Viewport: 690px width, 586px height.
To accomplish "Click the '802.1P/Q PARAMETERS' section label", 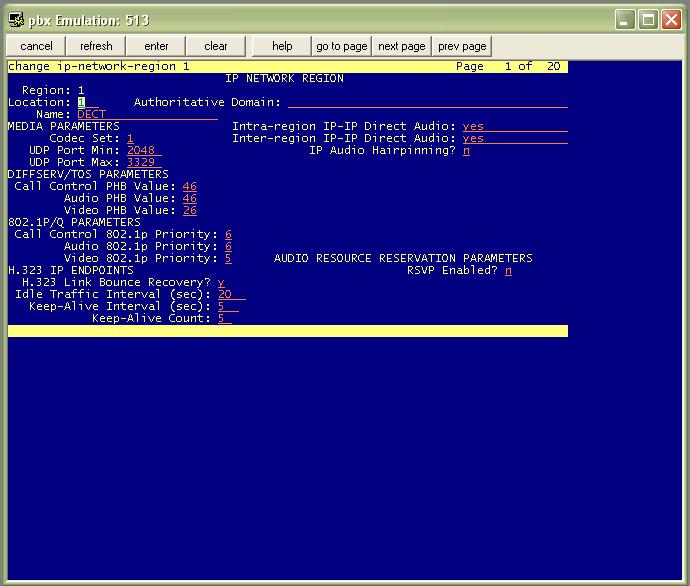I will tap(74, 222).
